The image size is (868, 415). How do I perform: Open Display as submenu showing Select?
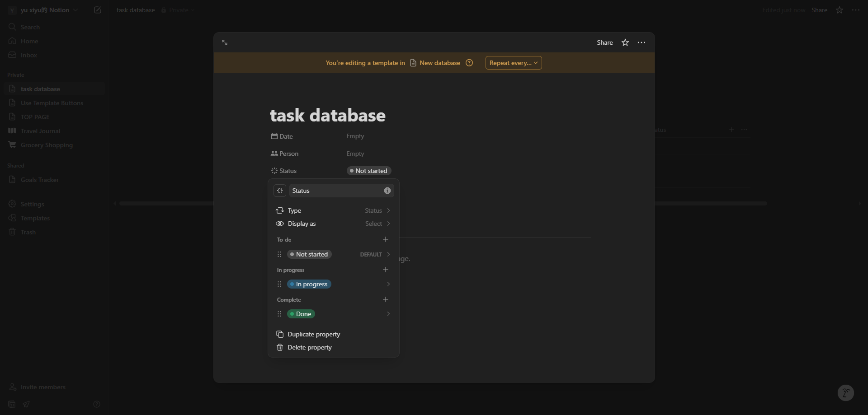[333, 224]
